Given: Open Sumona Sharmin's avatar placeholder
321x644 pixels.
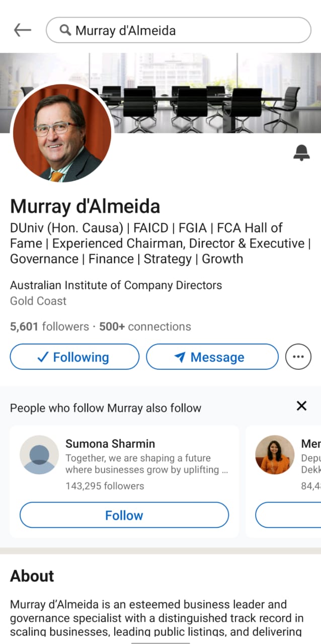Looking at the screenshot, I should click(x=39, y=454).
